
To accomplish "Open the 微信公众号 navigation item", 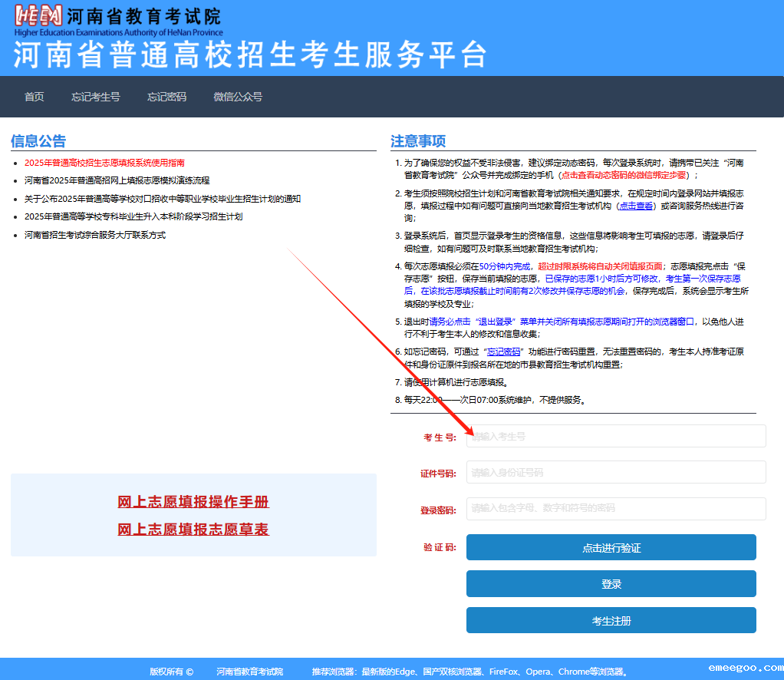I will click(x=238, y=97).
